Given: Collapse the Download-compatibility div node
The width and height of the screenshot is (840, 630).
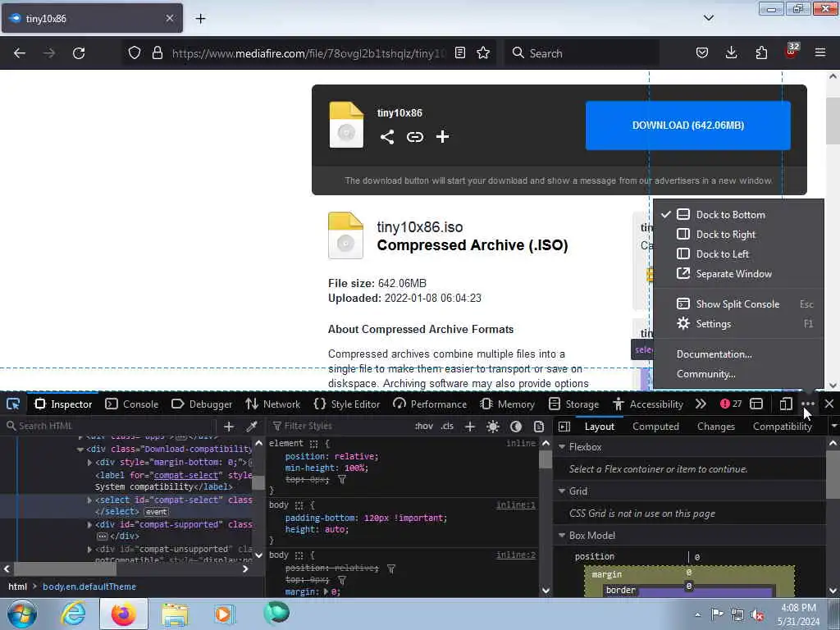Looking at the screenshot, I should [x=80, y=450].
